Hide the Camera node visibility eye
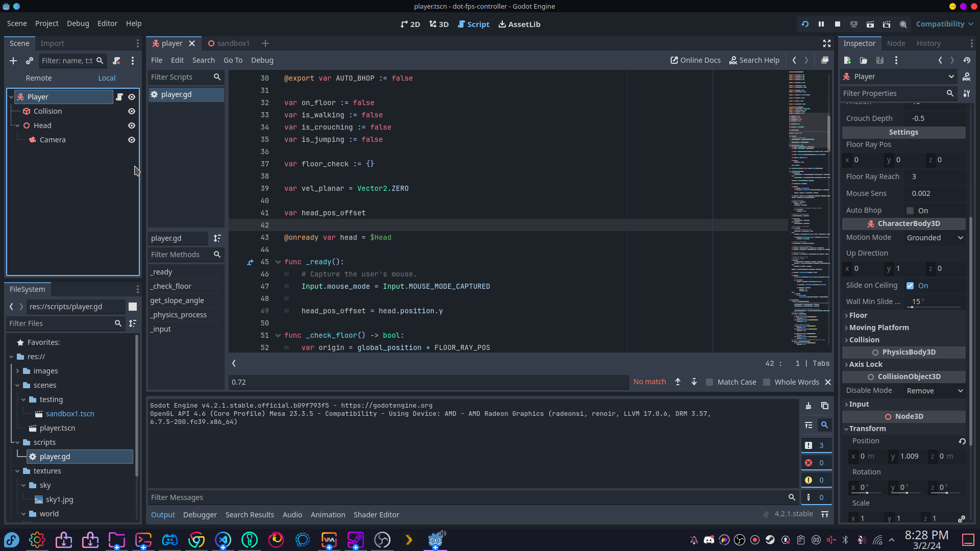Image resolution: width=980 pixels, height=551 pixels. tap(132, 140)
